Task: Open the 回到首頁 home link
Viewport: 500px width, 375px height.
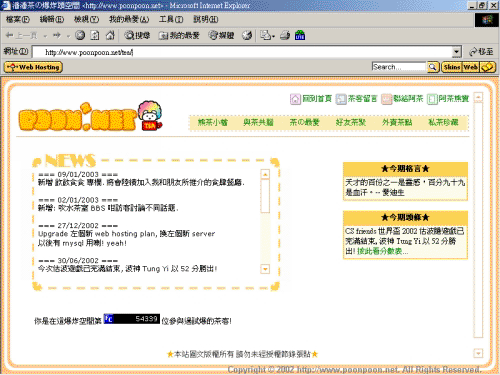Action: [x=317, y=99]
